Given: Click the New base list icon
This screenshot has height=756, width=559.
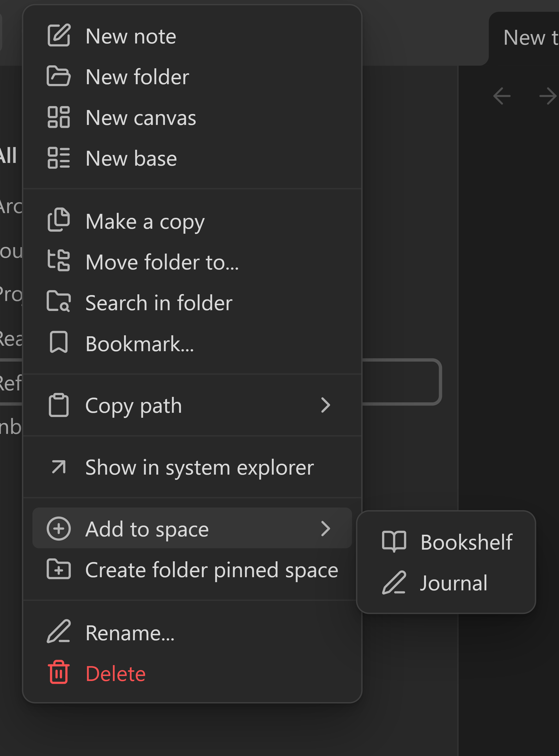Looking at the screenshot, I should pyautogui.click(x=59, y=158).
